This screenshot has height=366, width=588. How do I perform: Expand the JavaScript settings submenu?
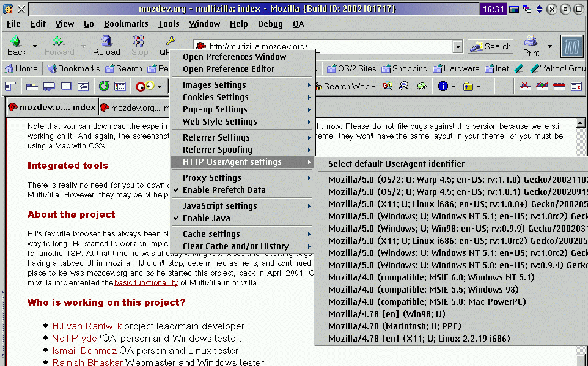pyautogui.click(x=242, y=206)
